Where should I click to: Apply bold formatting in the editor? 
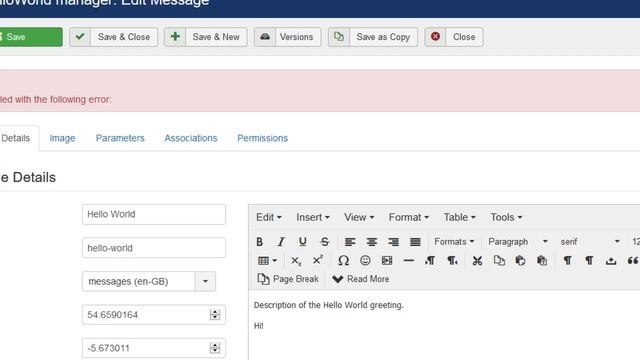pyautogui.click(x=260, y=242)
